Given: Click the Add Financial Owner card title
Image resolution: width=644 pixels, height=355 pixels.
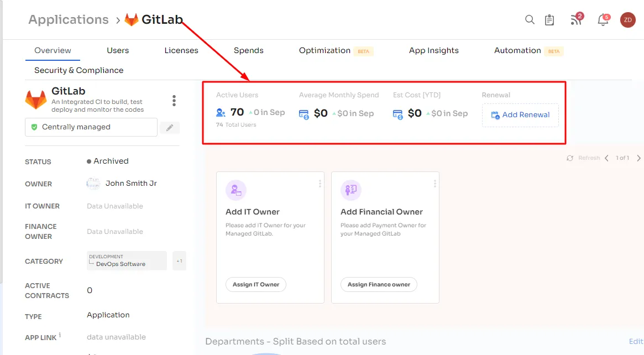Looking at the screenshot, I should click(381, 212).
